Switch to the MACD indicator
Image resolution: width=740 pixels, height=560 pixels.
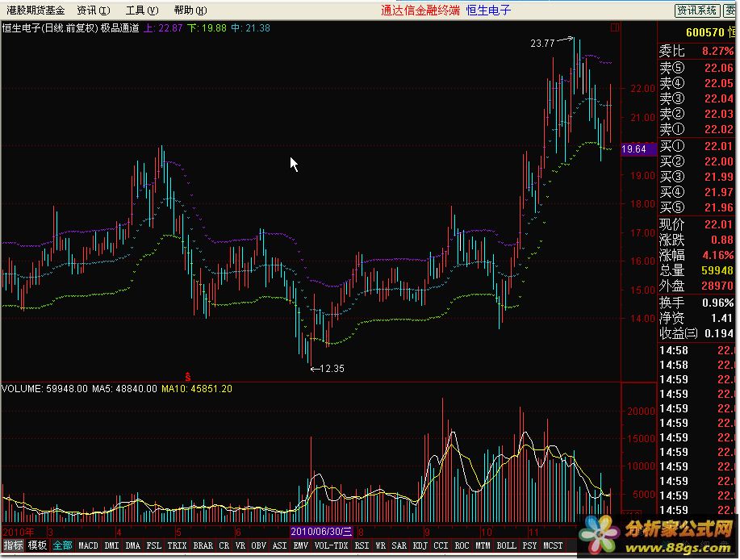coord(88,545)
